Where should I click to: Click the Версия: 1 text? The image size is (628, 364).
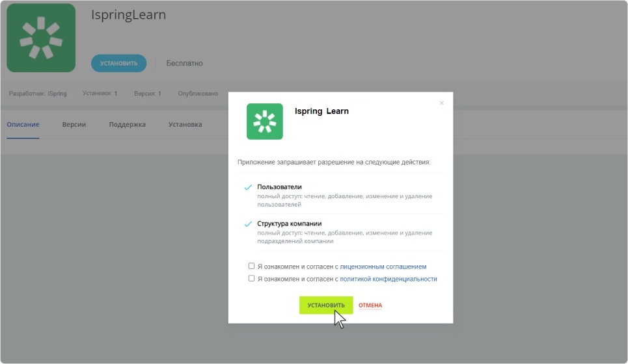tap(147, 94)
